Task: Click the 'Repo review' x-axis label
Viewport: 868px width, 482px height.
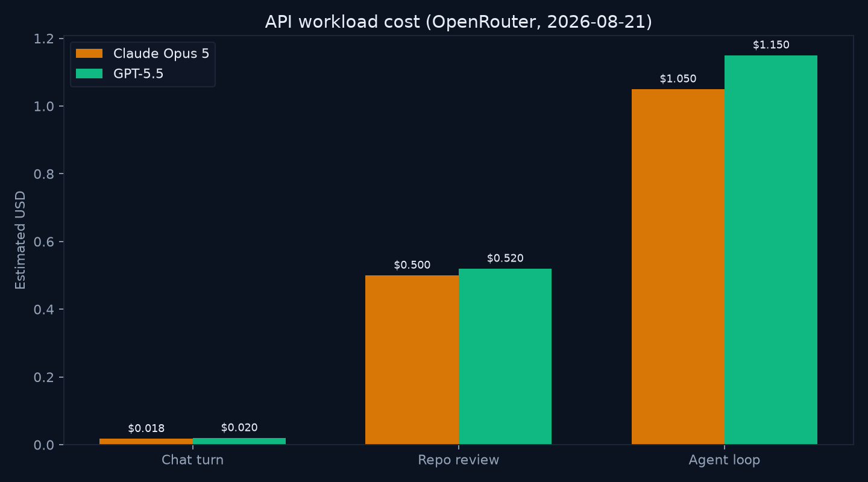Action: tap(459, 460)
